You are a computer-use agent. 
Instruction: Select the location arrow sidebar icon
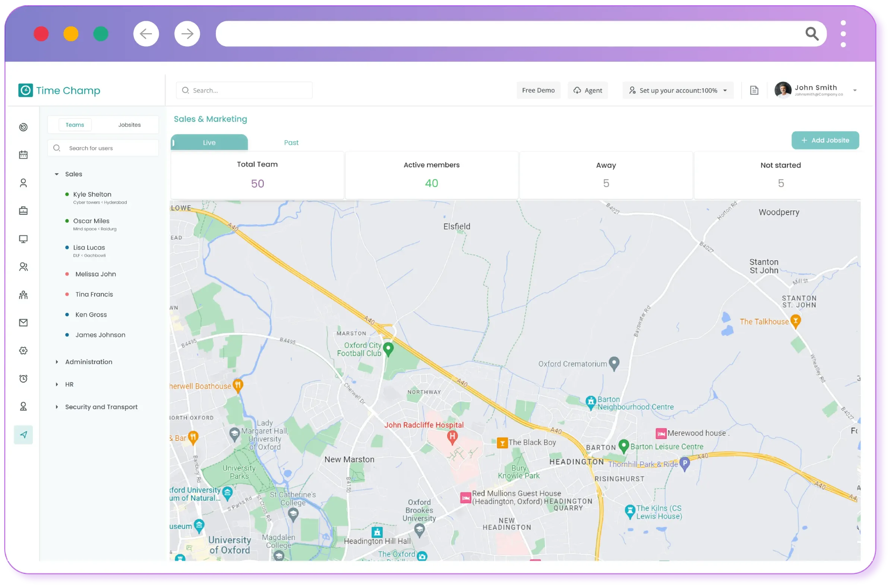[23, 435]
